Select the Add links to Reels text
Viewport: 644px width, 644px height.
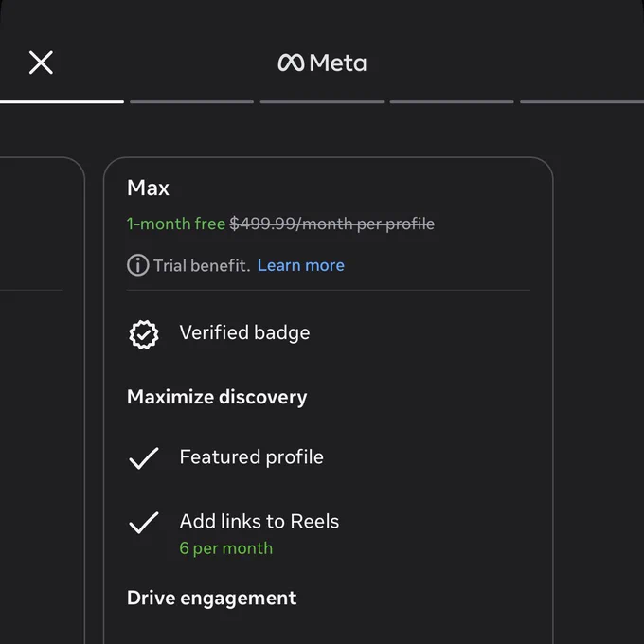pyautogui.click(x=259, y=521)
